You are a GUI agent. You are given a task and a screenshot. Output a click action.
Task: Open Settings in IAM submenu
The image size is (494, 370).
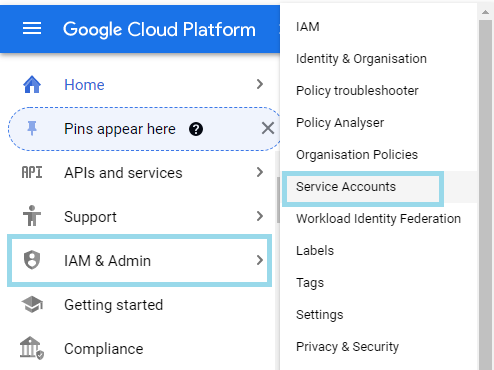pos(320,315)
